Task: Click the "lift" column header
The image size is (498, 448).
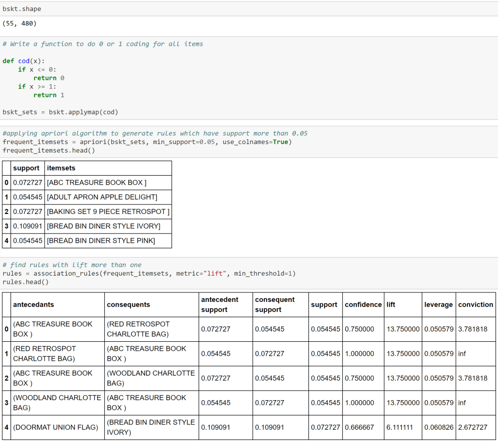Action: pyautogui.click(x=403, y=305)
